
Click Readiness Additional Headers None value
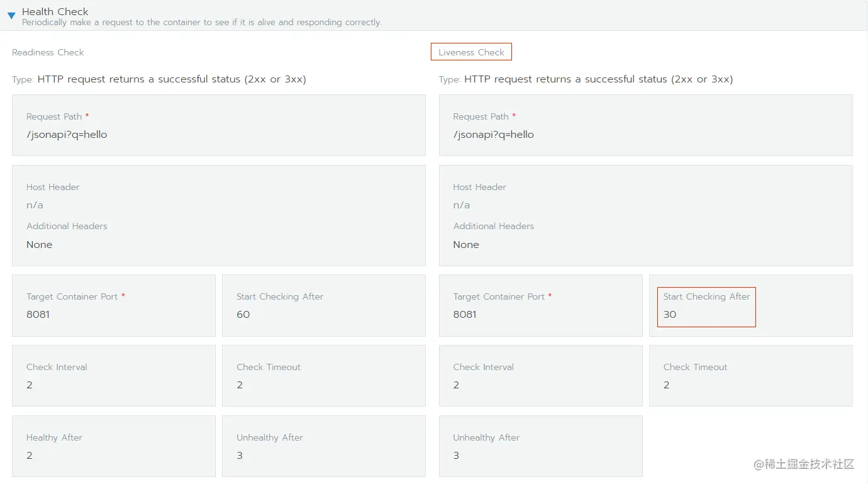pos(39,245)
